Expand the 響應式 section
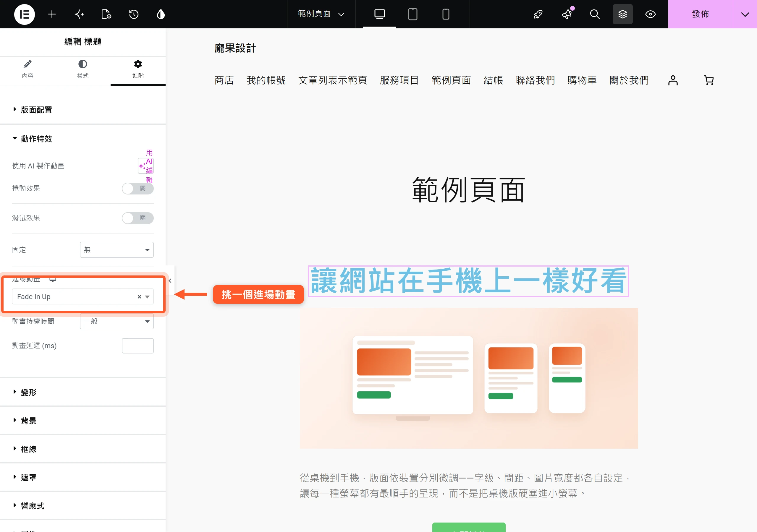The height and width of the screenshot is (532, 757). [83, 506]
